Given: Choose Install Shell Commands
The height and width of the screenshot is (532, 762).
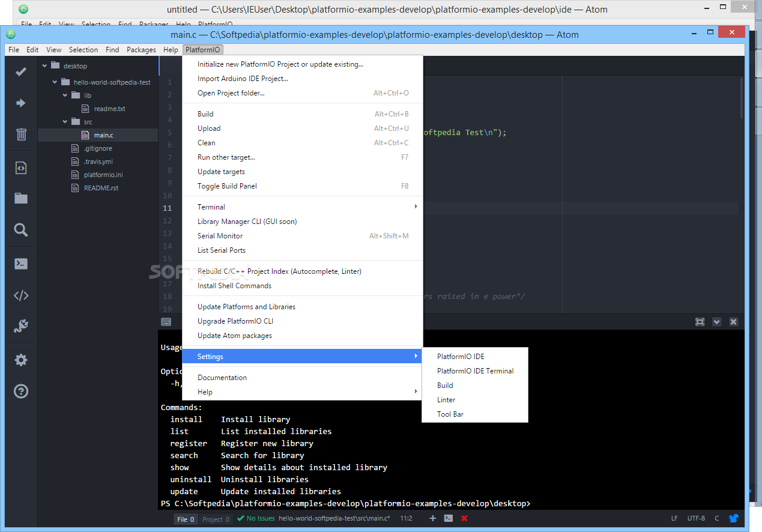Looking at the screenshot, I should click(x=303, y=285).
